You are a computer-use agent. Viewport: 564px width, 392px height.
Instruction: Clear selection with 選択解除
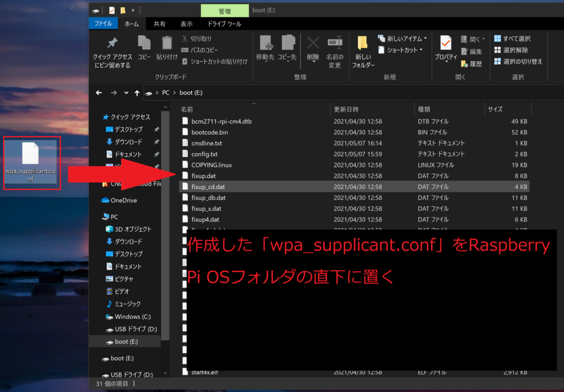pyautogui.click(x=511, y=50)
